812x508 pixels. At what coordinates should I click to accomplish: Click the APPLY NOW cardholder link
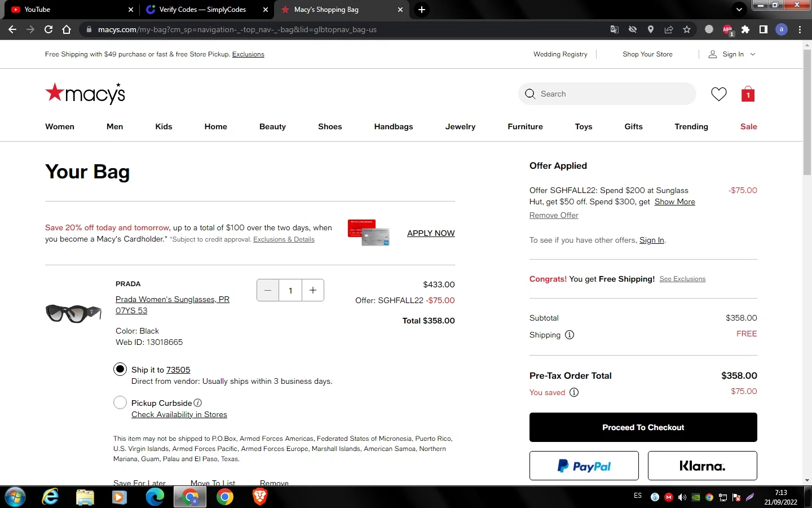tap(431, 233)
